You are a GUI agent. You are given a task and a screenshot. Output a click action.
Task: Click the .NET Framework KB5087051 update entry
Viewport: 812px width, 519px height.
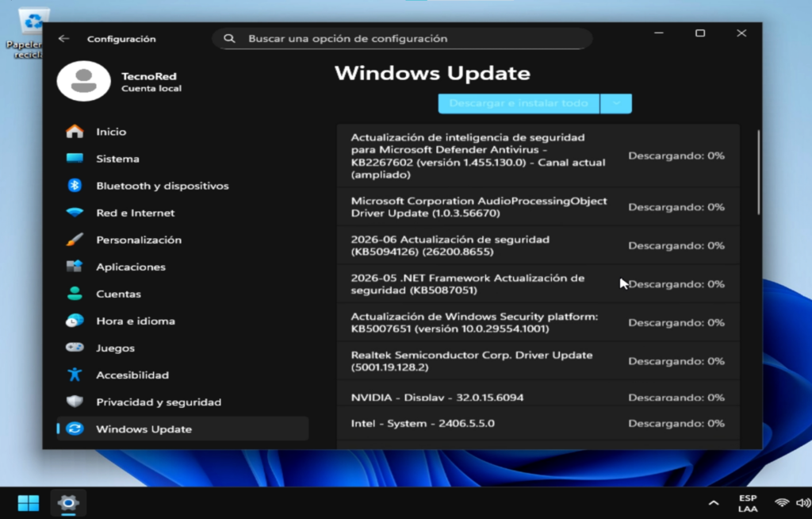coord(538,283)
